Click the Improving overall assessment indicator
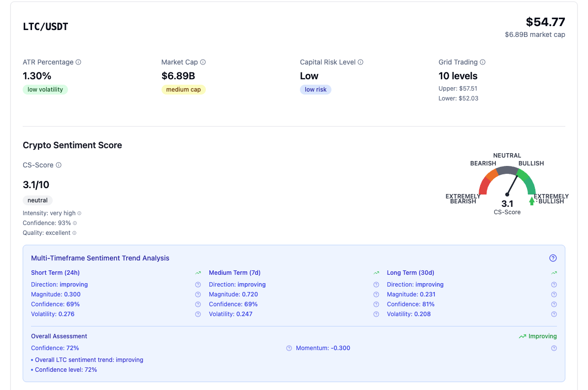 (x=538, y=336)
